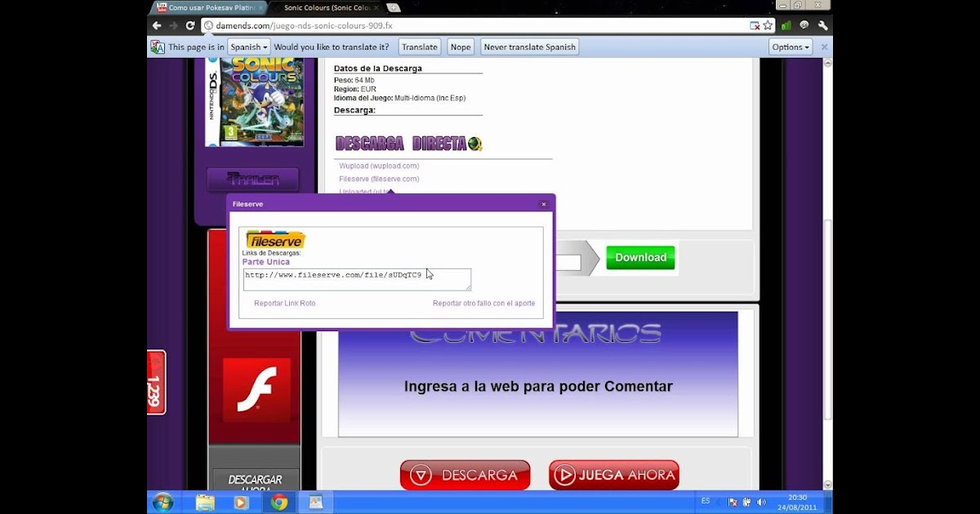Click the browser forward arrow

[x=173, y=25]
